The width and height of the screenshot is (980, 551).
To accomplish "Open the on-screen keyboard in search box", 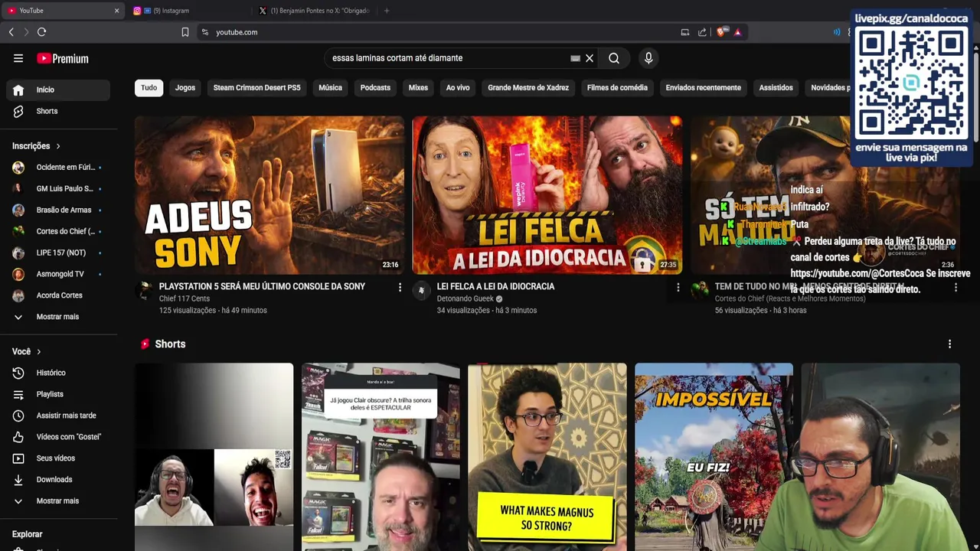I will coord(575,58).
